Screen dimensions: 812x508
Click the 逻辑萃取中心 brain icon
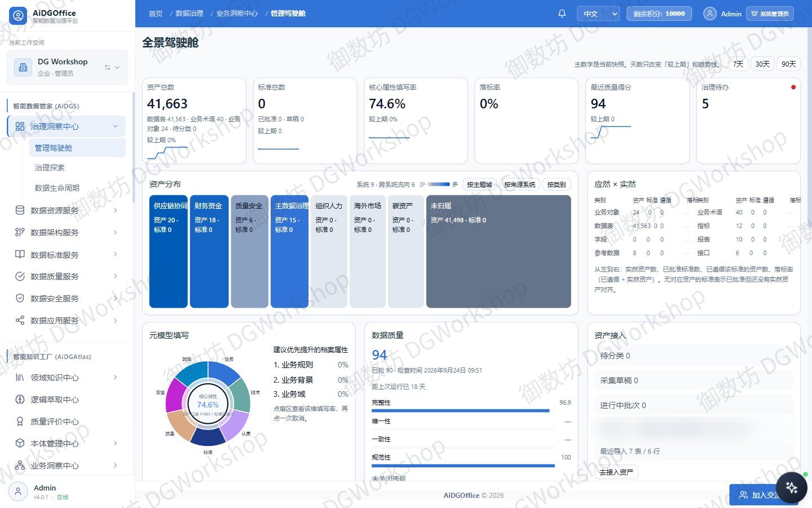[x=20, y=399]
